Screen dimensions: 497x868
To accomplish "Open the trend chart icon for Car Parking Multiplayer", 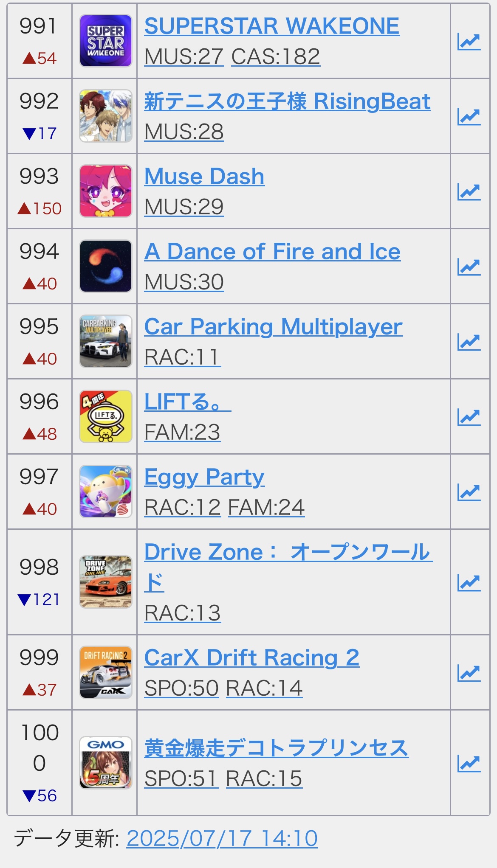I will pyautogui.click(x=469, y=342).
